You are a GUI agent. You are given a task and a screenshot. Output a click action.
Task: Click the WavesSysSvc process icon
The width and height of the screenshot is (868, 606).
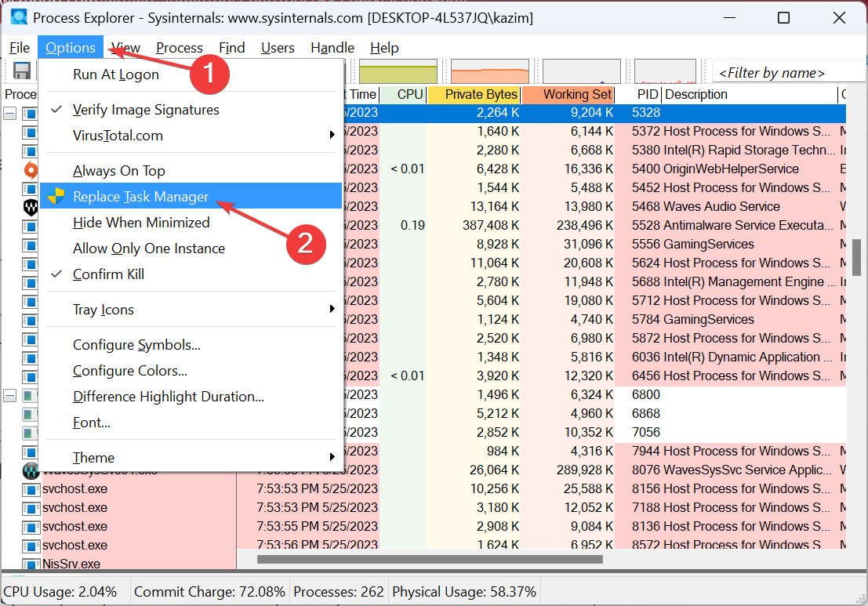[x=31, y=471]
